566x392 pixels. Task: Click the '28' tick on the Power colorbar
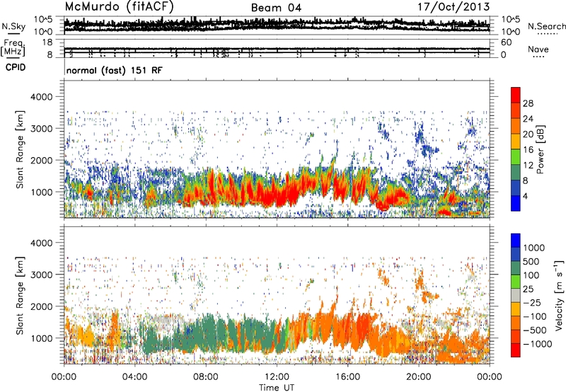(x=528, y=103)
